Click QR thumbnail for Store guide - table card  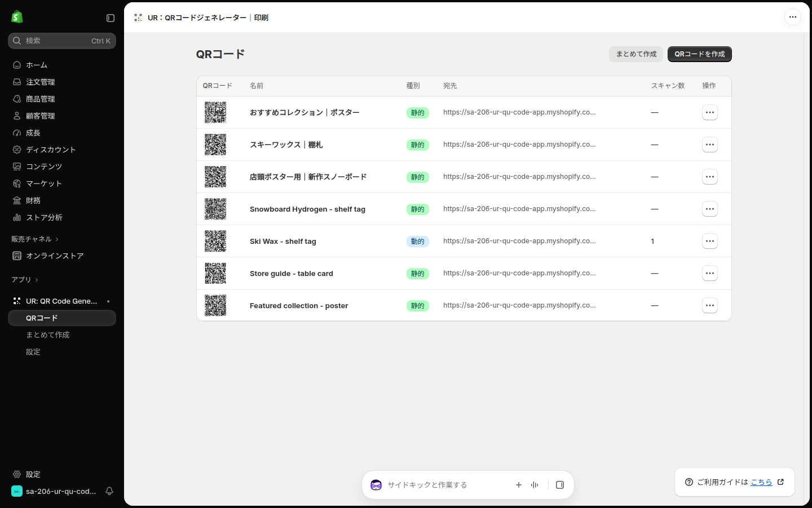[215, 273]
